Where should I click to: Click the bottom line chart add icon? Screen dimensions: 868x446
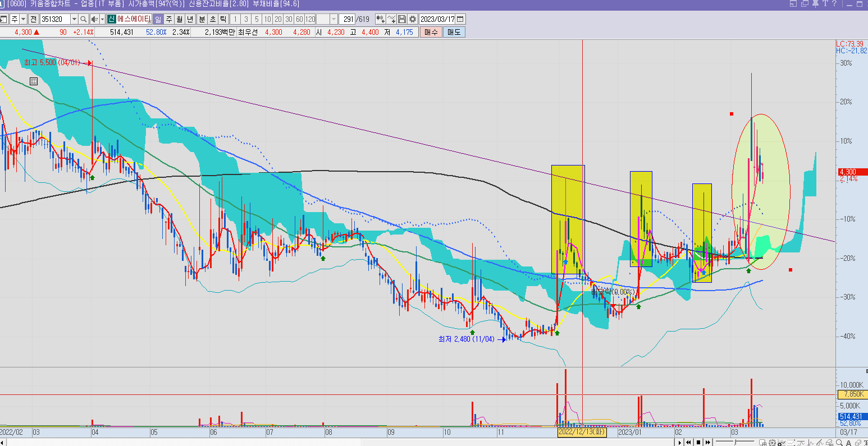point(782,442)
